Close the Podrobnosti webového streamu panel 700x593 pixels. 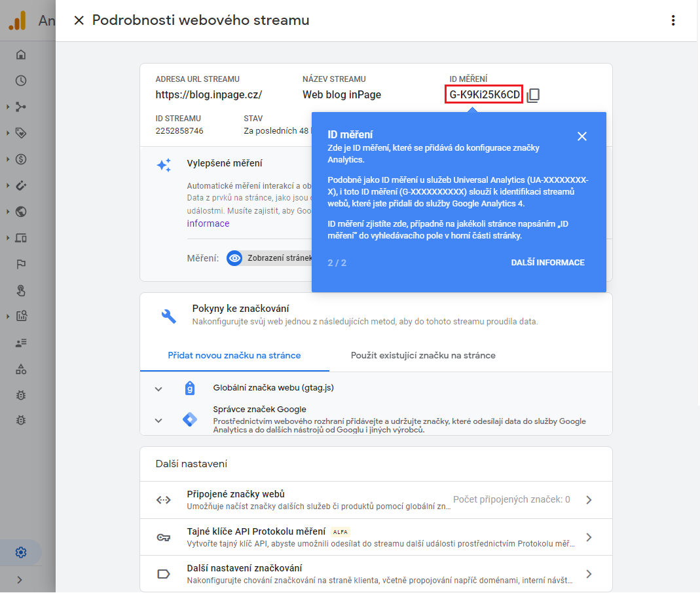click(79, 20)
